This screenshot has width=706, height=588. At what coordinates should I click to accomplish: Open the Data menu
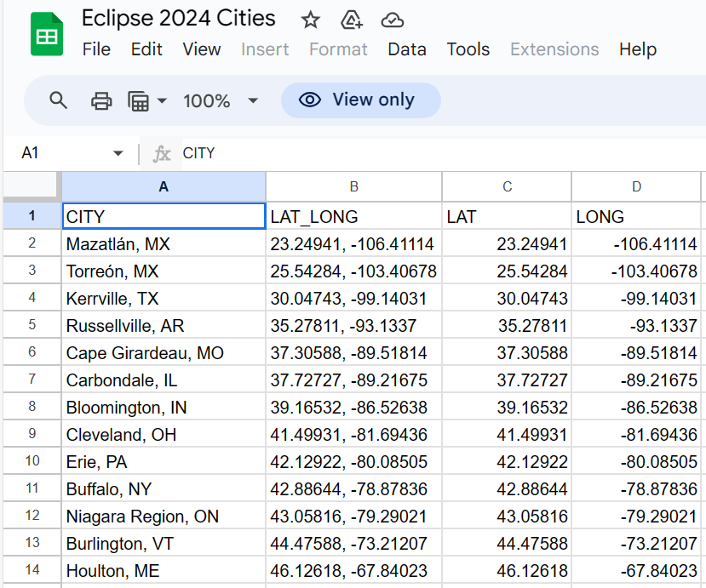click(406, 49)
